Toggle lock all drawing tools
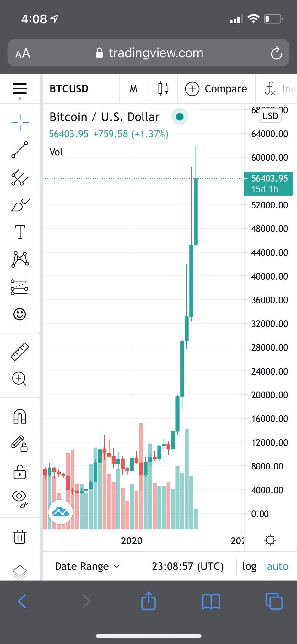Viewport: 297px width, 644px height. coord(20,472)
